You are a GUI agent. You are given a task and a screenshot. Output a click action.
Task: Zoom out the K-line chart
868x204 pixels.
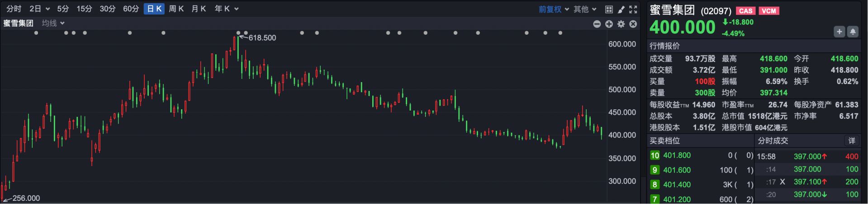click(x=597, y=24)
